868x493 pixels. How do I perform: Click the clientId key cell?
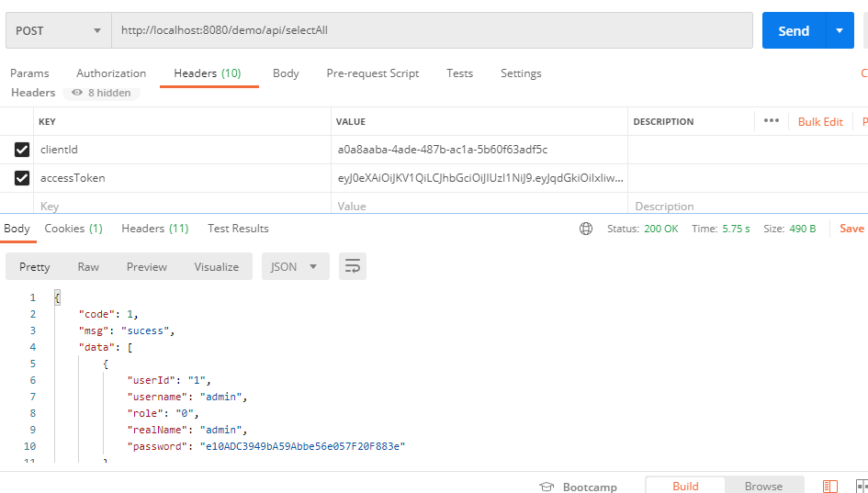(182, 150)
